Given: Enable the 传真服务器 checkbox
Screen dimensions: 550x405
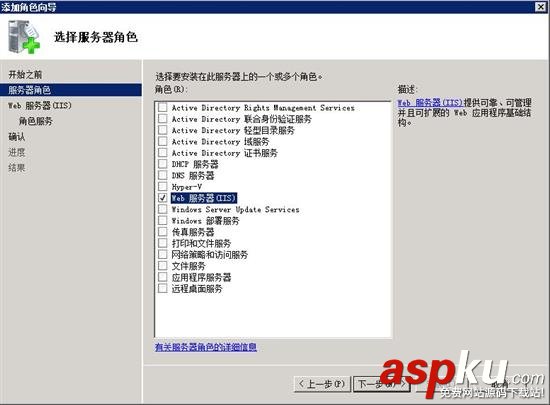Looking at the screenshot, I should [x=162, y=232].
